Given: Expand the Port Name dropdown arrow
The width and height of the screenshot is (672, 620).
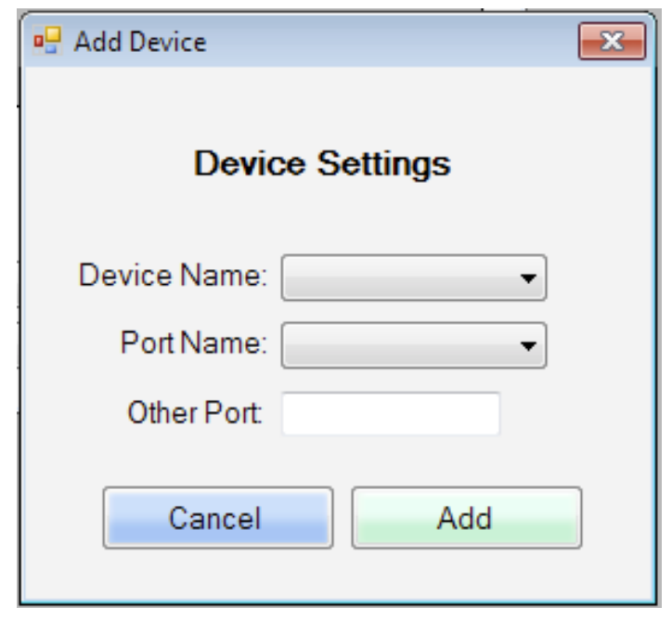Looking at the screenshot, I should coord(528,345).
